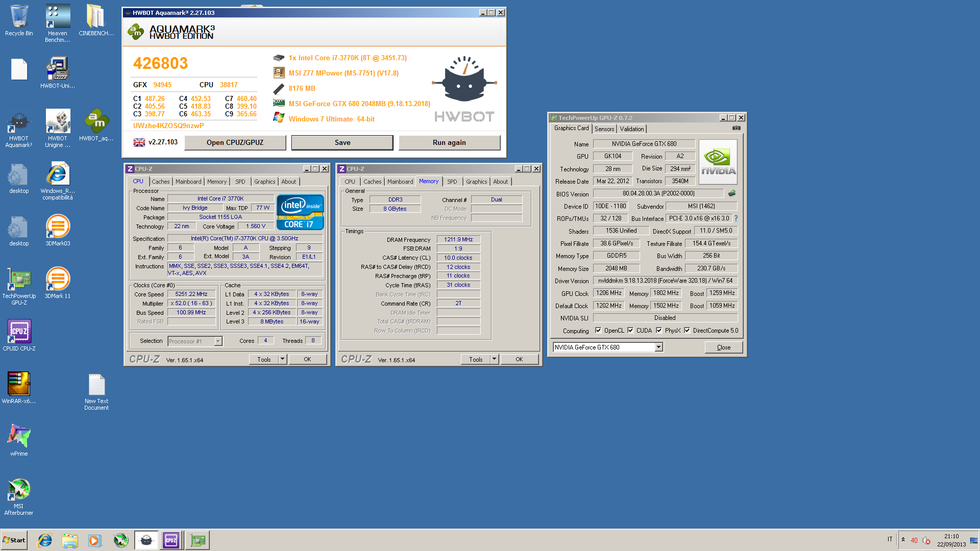
Task: Show hidden system tray icons arrow
Action: click(903, 540)
